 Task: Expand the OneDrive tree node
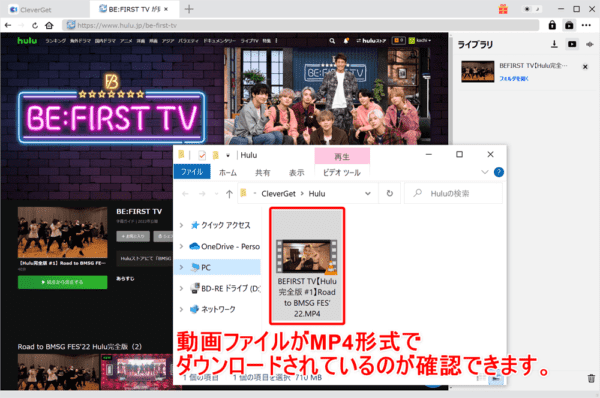181,246
